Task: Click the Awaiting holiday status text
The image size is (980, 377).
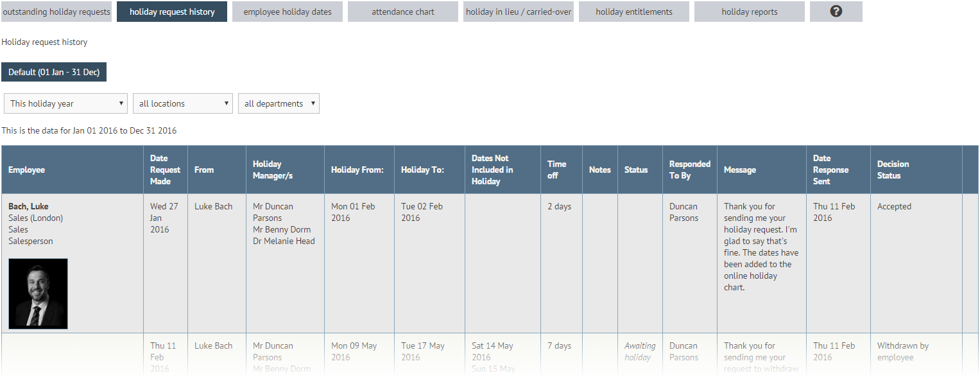Action: coord(639,351)
